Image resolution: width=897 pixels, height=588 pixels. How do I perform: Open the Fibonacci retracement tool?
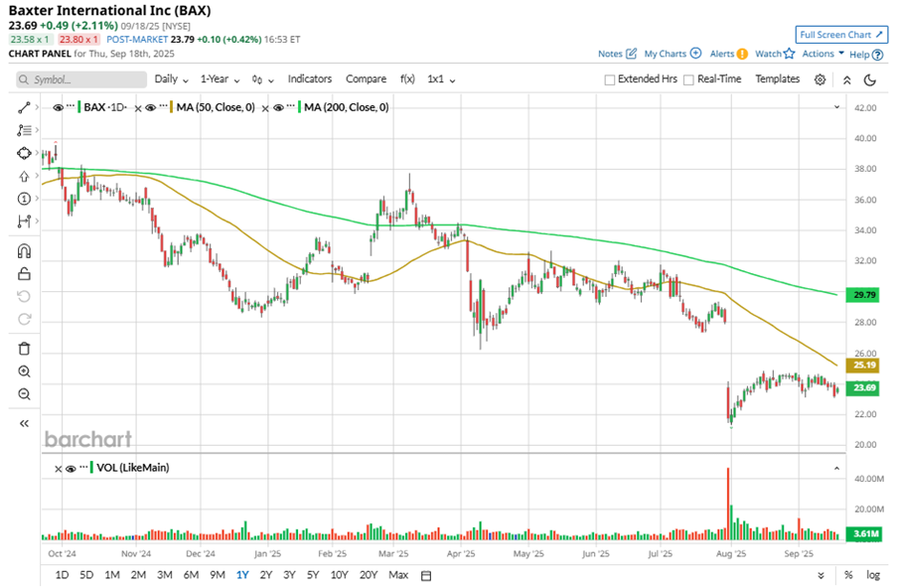coord(24,130)
